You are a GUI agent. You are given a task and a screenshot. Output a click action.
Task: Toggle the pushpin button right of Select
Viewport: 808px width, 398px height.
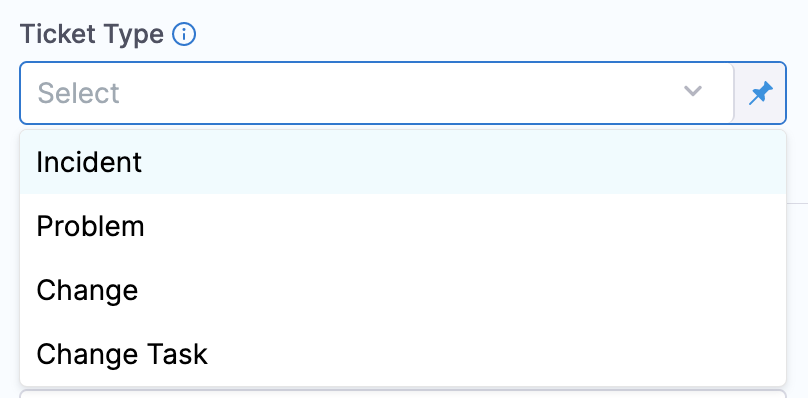pyautogui.click(x=761, y=93)
